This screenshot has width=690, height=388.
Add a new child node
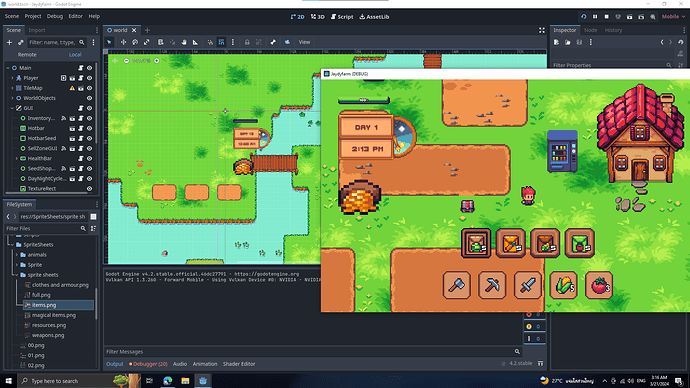(x=9, y=43)
